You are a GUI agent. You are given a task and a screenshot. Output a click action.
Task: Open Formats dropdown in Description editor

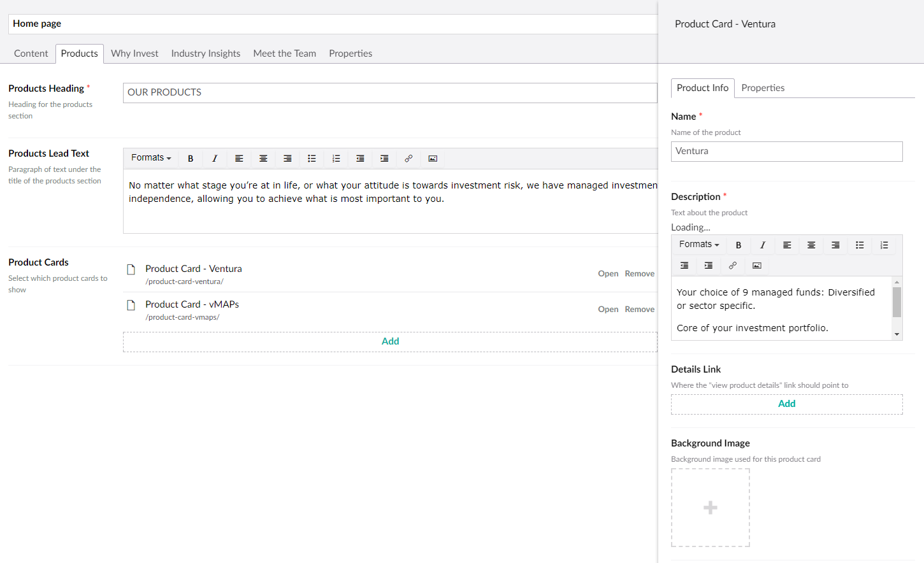(699, 245)
